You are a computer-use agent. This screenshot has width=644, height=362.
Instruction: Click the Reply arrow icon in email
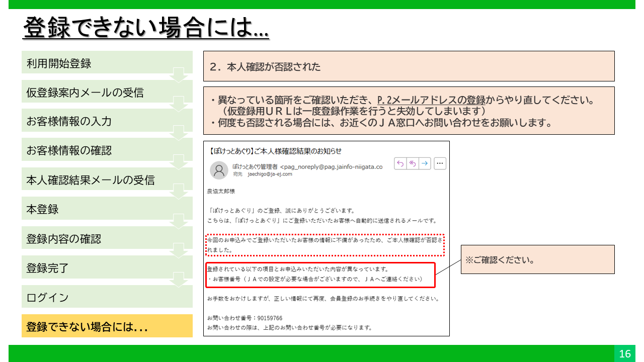pyautogui.click(x=400, y=163)
